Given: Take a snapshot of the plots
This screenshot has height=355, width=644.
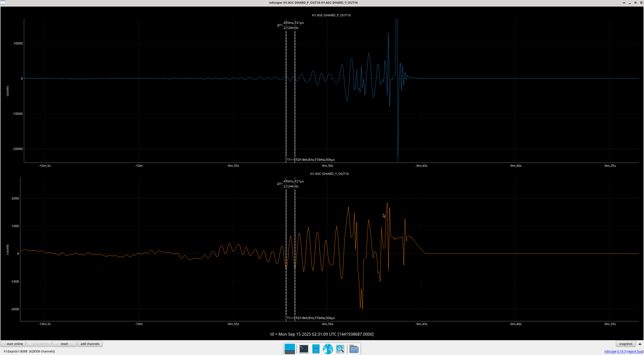Looking at the screenshot, I should (x=625, y=344).
